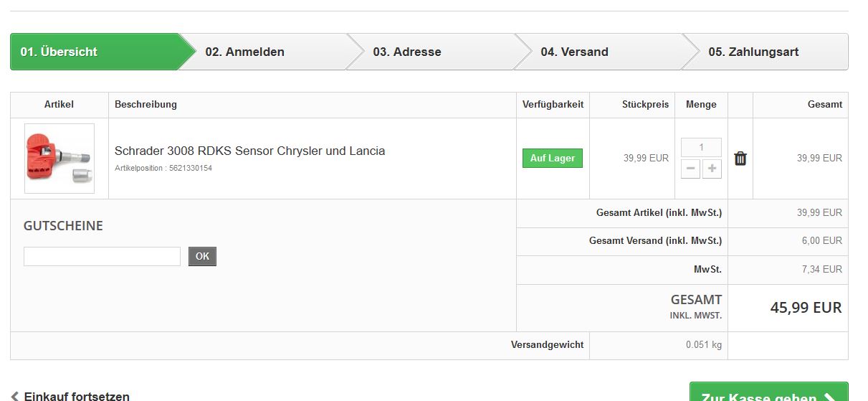Click the Beschreibung column header
The image size is (868, 401).
[x=146, y=105]
